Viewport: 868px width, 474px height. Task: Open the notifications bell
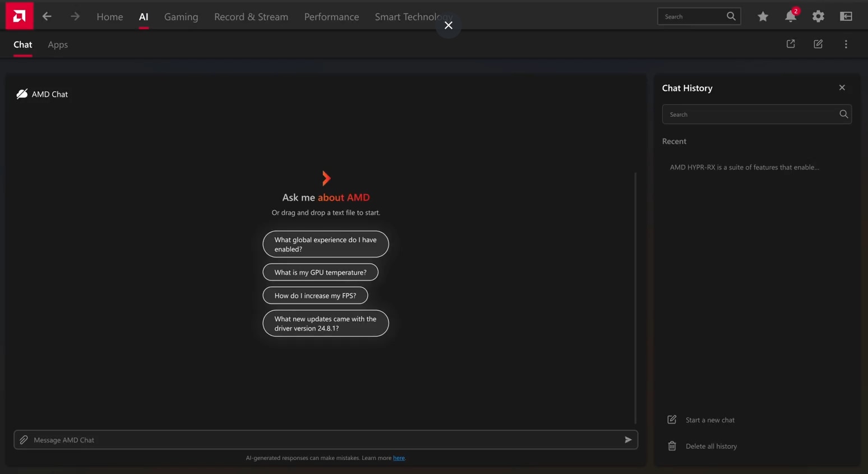click(x=791, y=16)
